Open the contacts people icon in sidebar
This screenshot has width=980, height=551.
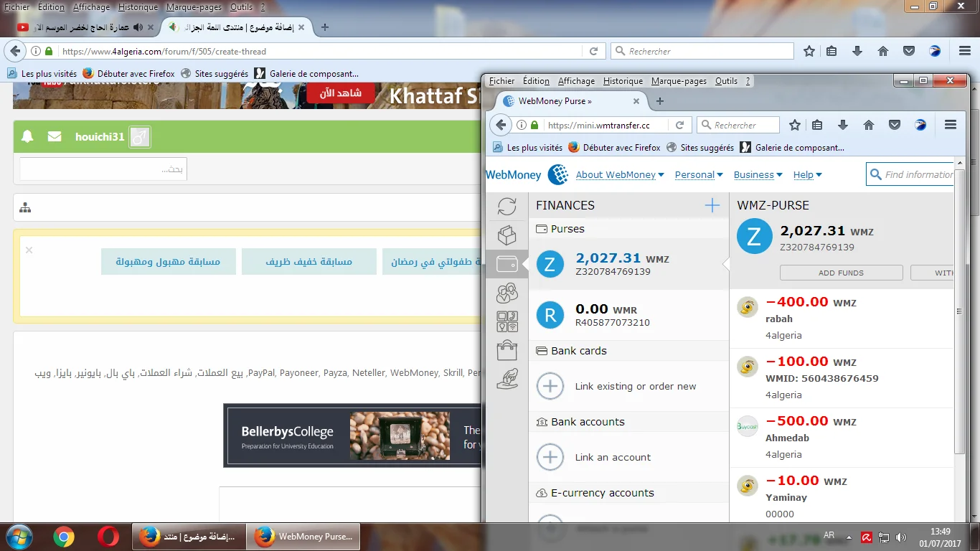pyautogui.click(x=507, y=293)
